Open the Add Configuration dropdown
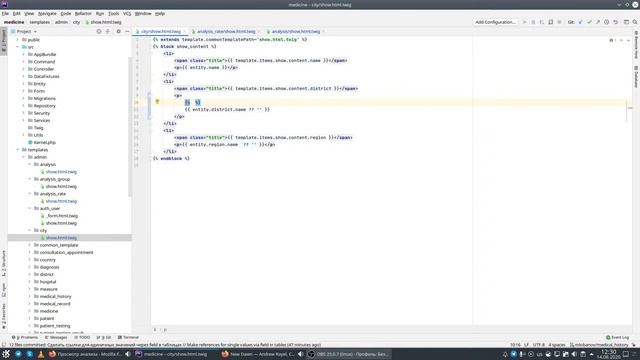The width and height of the screenshot is (640, 360). [495, 22]
